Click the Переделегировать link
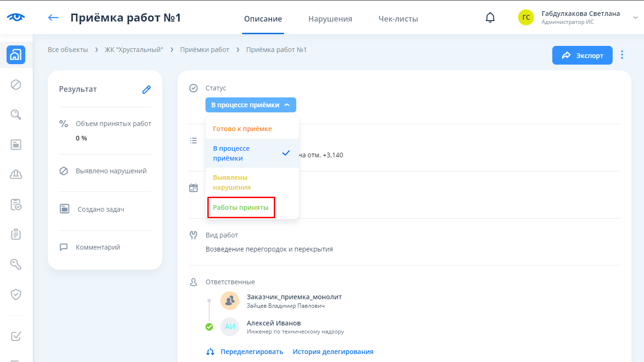644x362 pixels. [251, 352]
